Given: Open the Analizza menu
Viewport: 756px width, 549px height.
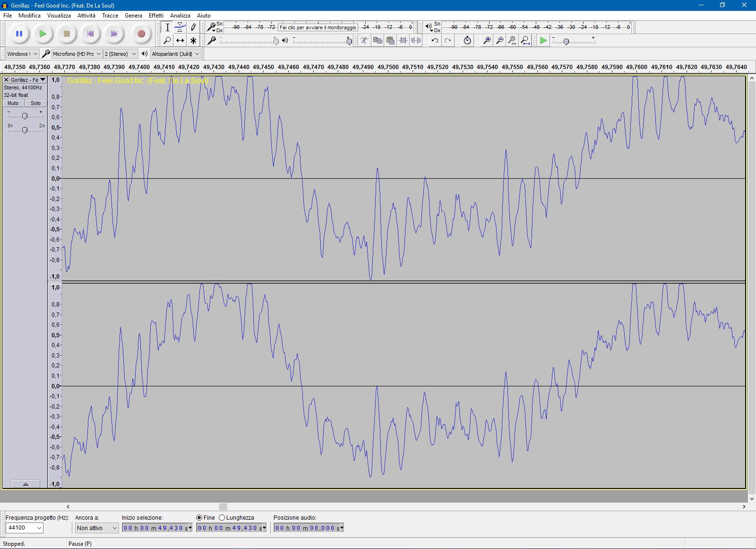Looking at the screenshot, I should (180, 16).
